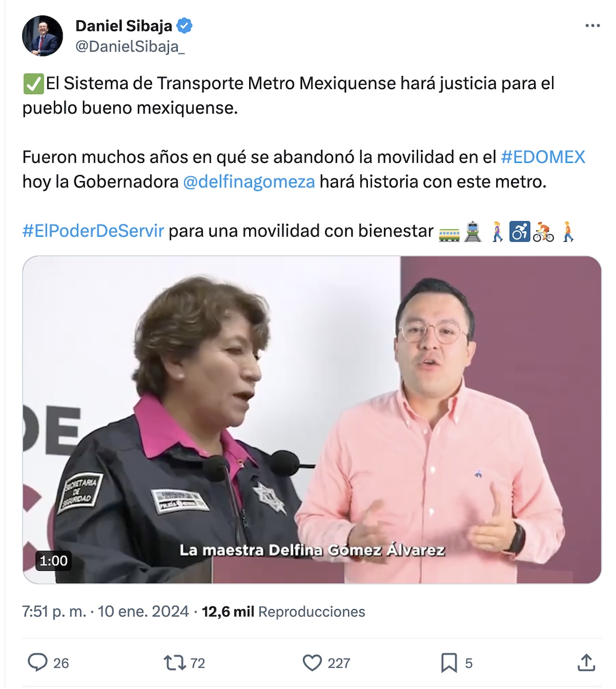The height and width of the screenshot is (689, 616).
Task: Click the 72 retweets count
Action: 197,663
